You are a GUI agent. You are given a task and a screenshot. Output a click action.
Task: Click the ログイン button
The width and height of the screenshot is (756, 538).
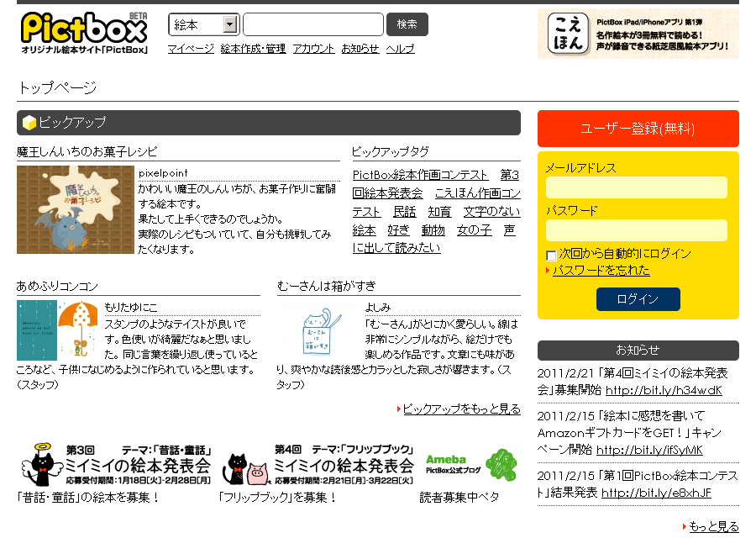pyautogui.click(x=638, y=299)
